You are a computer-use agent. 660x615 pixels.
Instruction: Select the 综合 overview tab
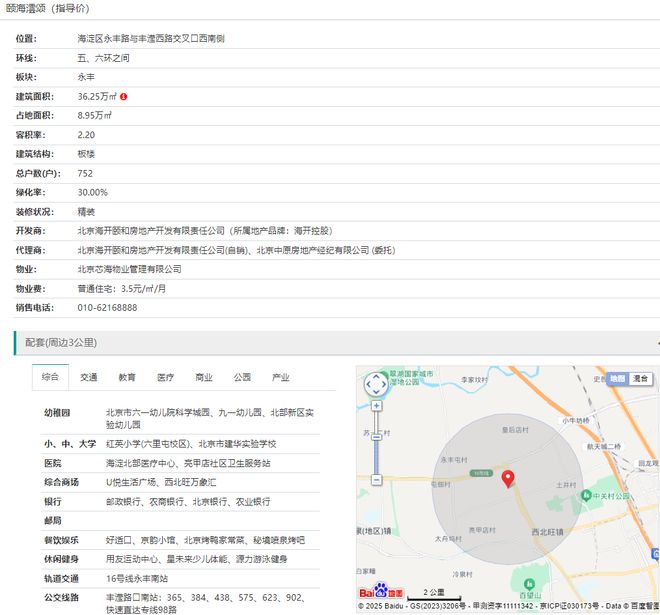pyautogui.click(x=51, y=378)
